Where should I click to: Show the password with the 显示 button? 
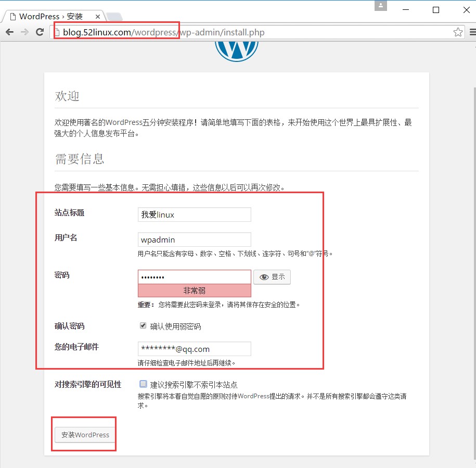pyautogui.click(x=272, y=277)
